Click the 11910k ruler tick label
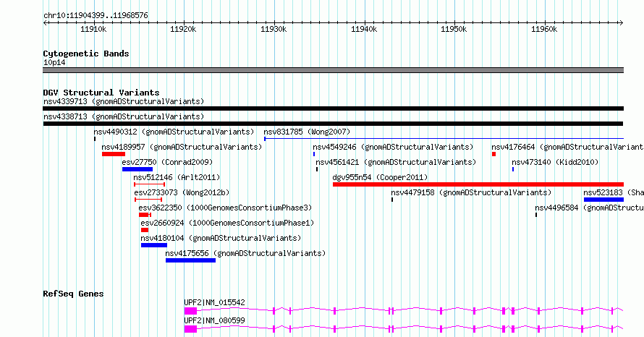The image size is (644, 337). [x=93, y=29]
